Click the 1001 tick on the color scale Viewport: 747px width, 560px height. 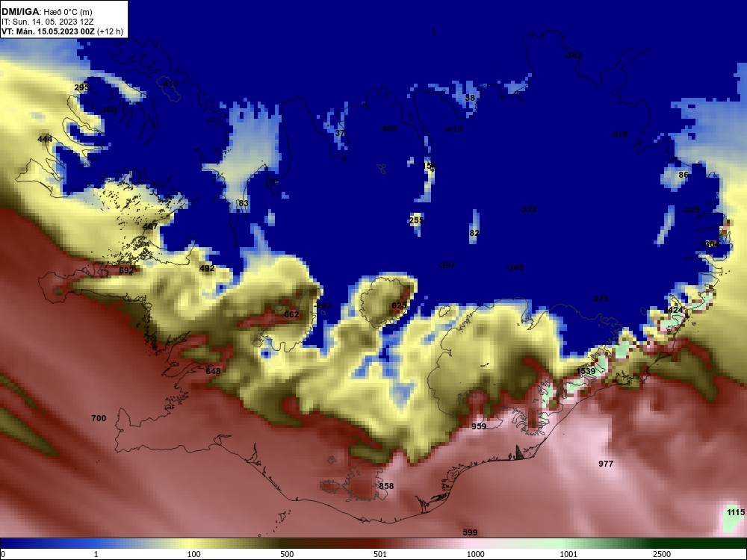pos(568,554)
